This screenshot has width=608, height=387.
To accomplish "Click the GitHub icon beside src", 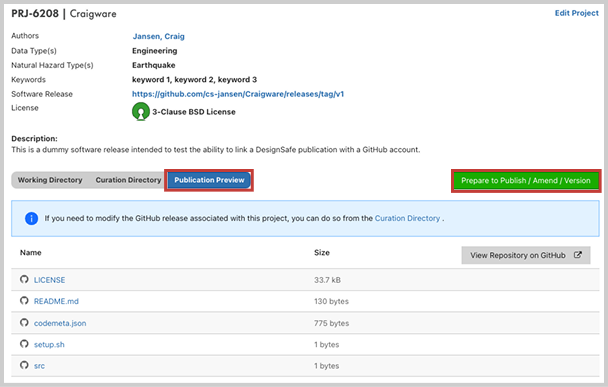I will [24, 365].
